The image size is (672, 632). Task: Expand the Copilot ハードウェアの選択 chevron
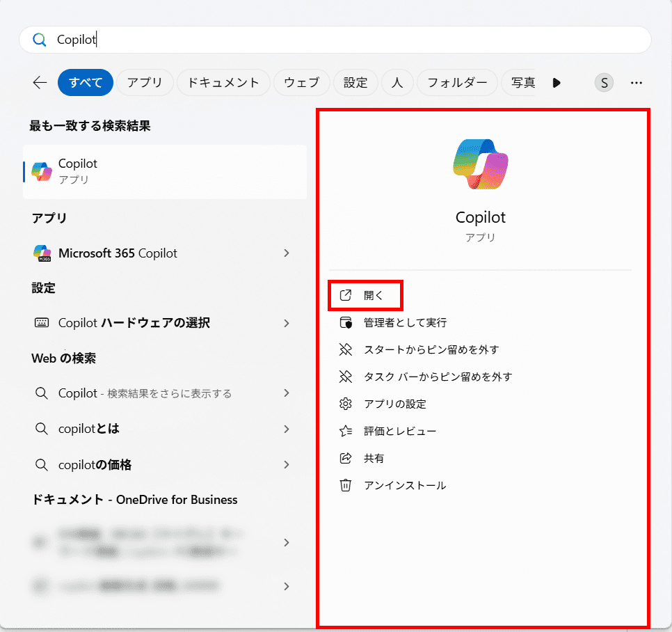tap(287, 323)
